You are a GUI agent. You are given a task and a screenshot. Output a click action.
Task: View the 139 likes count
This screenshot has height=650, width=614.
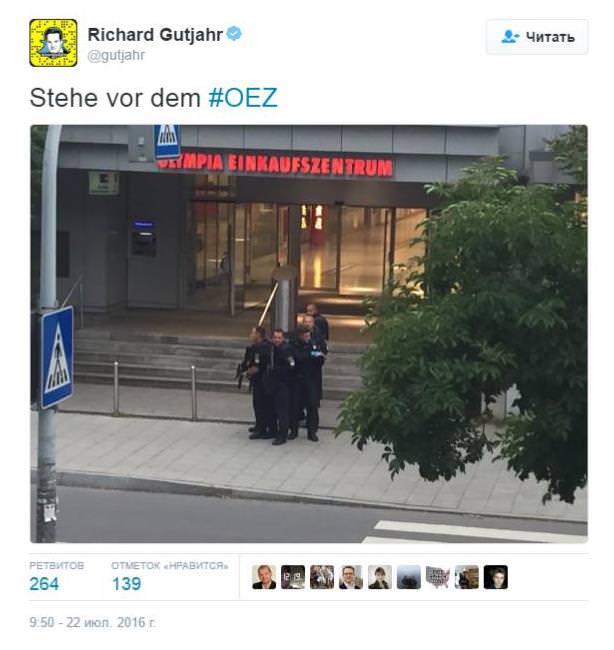coord(126,584)
